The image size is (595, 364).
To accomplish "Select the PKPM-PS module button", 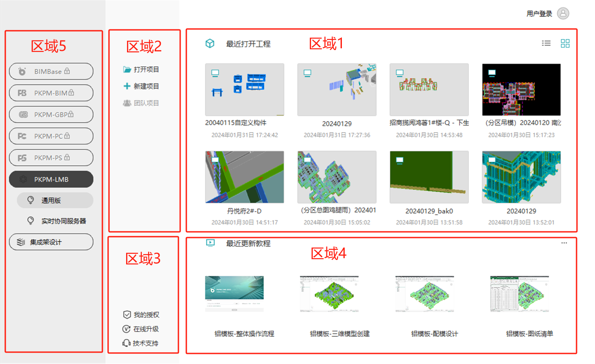I will pos(51,158).
